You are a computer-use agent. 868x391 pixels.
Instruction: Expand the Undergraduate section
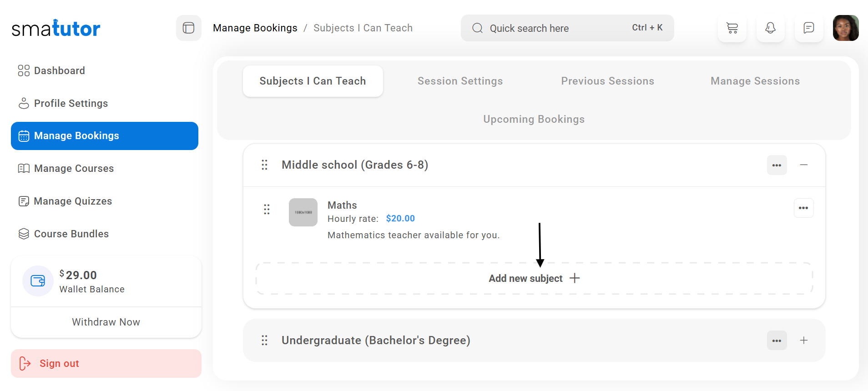(x=804, y=341)
